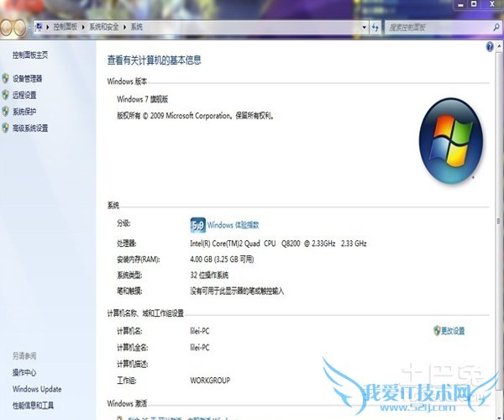The image size is (504, 420).
Task: Click the shield icon next to 远程设置
Action: click(x=6, y=95)
